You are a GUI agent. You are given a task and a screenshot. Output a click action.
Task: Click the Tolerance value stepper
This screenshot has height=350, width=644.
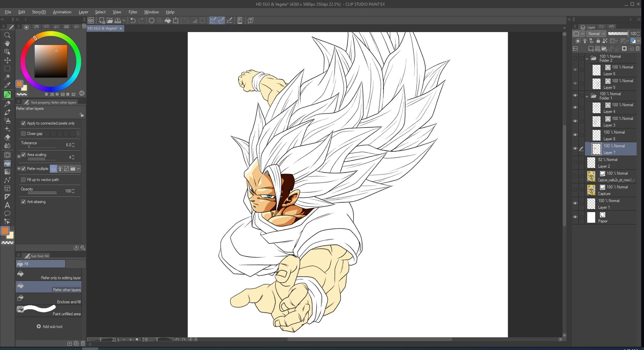[x=73, y=145]
